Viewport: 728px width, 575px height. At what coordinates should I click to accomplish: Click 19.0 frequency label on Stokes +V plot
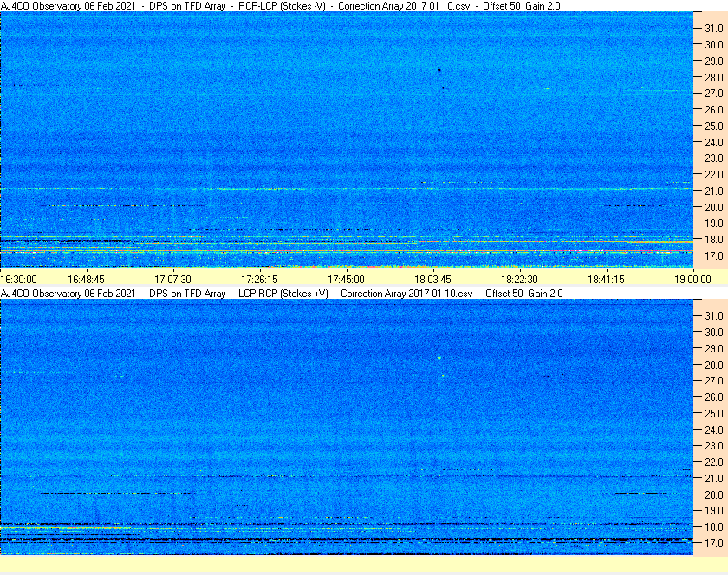[714, 511]
